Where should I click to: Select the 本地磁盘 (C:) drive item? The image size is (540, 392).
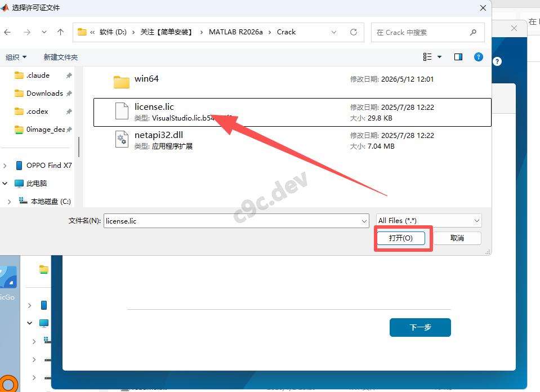click(x=50, y=202)
